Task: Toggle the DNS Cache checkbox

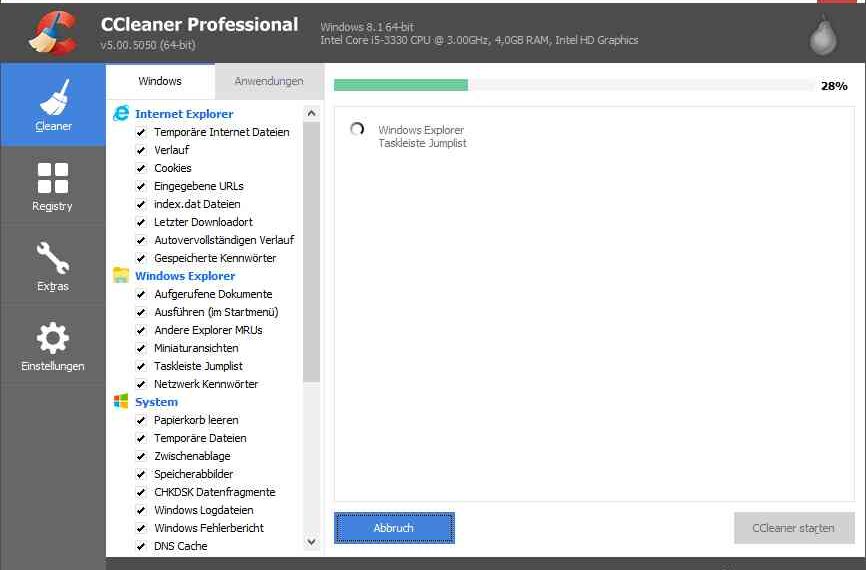Action: (x=141, y=546)
